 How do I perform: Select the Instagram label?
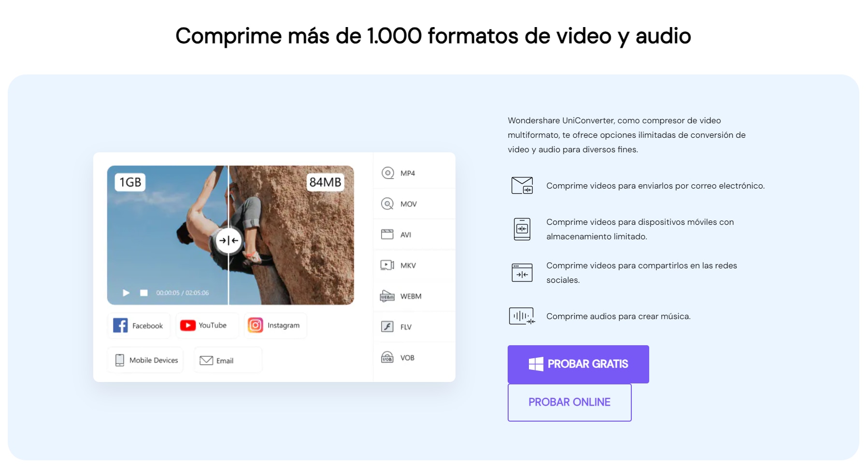click(x=284, y=325)
